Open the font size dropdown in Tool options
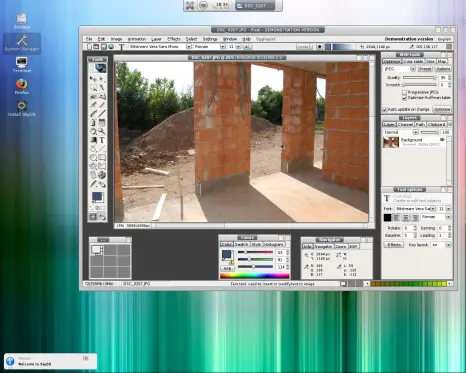 [448, 208]
